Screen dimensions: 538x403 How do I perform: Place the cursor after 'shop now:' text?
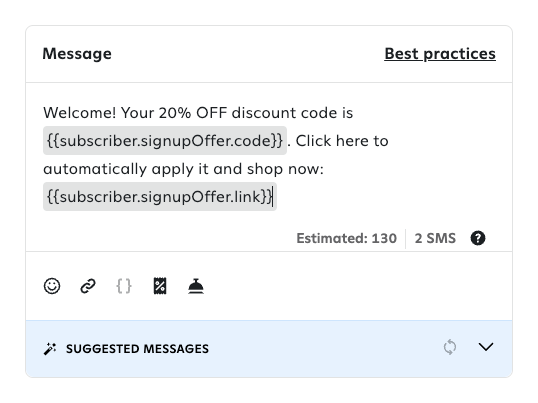click(x=325, y=169)
